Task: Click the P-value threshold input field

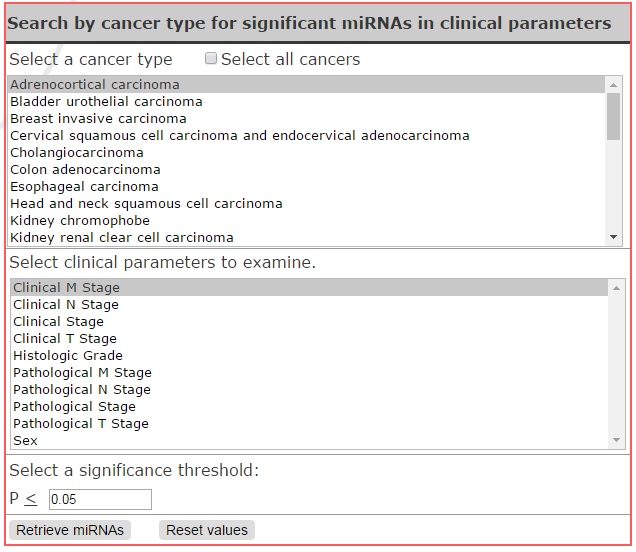Action: click(100, 499)
